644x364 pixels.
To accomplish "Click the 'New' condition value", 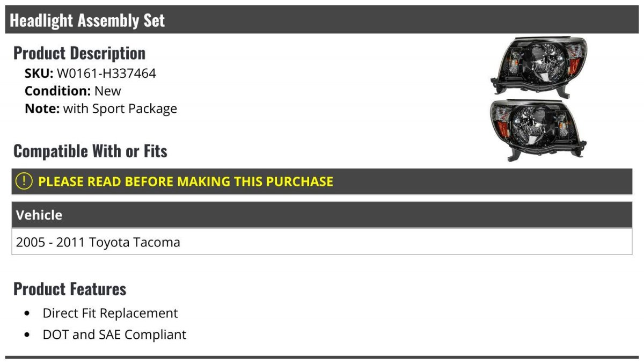I will click(108, 91).
